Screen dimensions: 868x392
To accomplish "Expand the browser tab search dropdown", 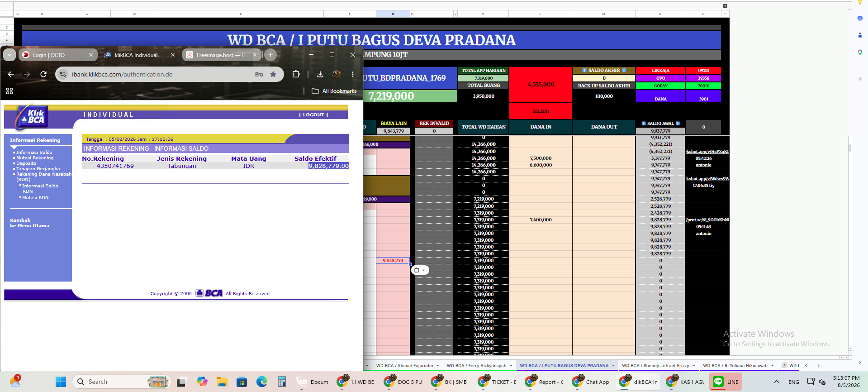I will [9, 55].
